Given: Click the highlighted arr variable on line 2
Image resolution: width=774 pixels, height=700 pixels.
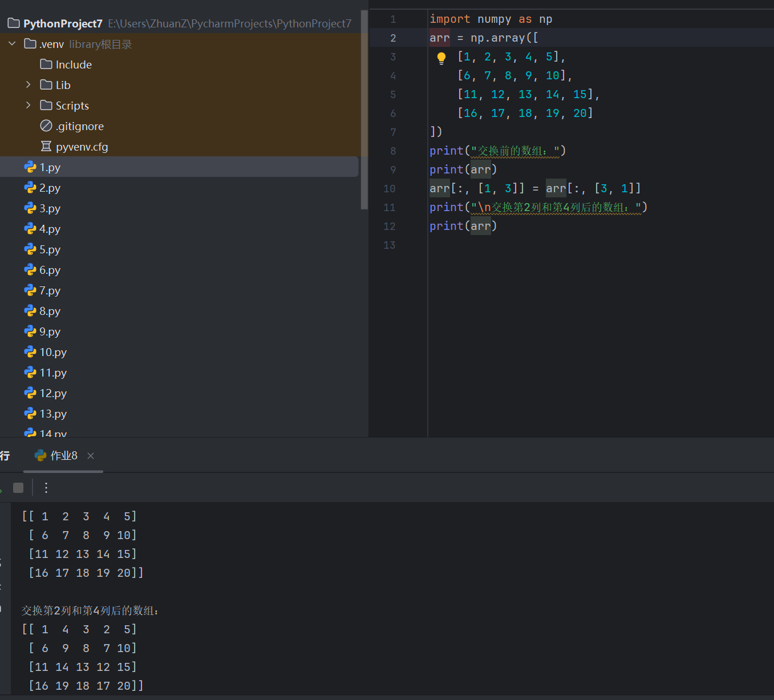Looking at the screenshot, I should pyautogui.click(x=439, y=38).
